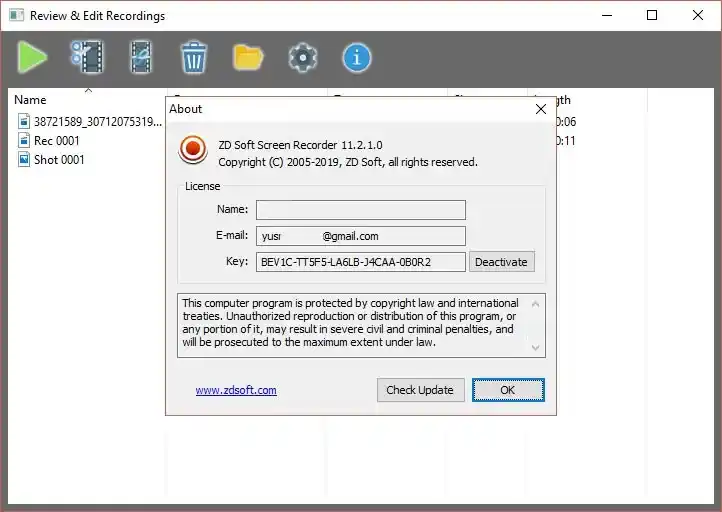Screen dimensions: 722x512
Task: Click the trash bin delete icon
Action: 194,57
